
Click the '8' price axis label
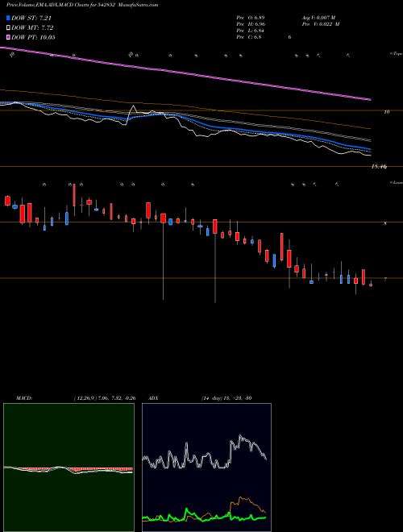[x=385, y=223]
